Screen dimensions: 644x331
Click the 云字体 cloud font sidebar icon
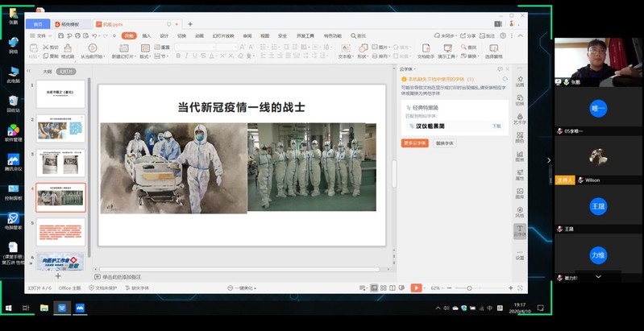(520, 230)
